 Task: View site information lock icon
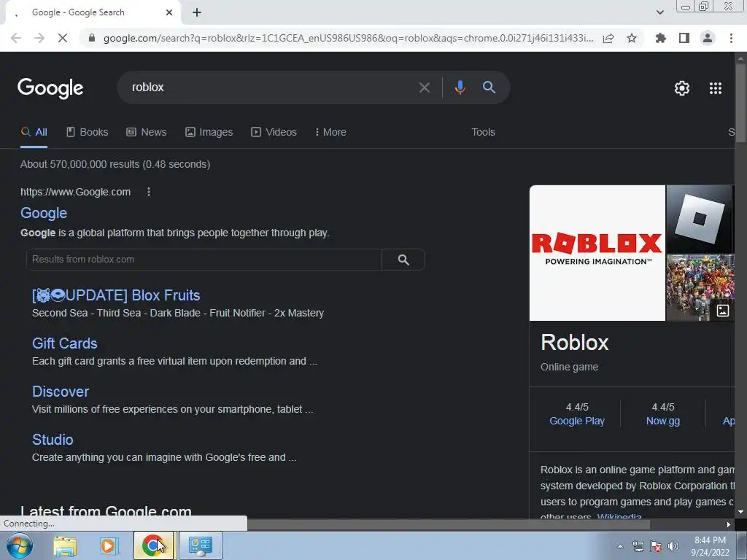92,38
